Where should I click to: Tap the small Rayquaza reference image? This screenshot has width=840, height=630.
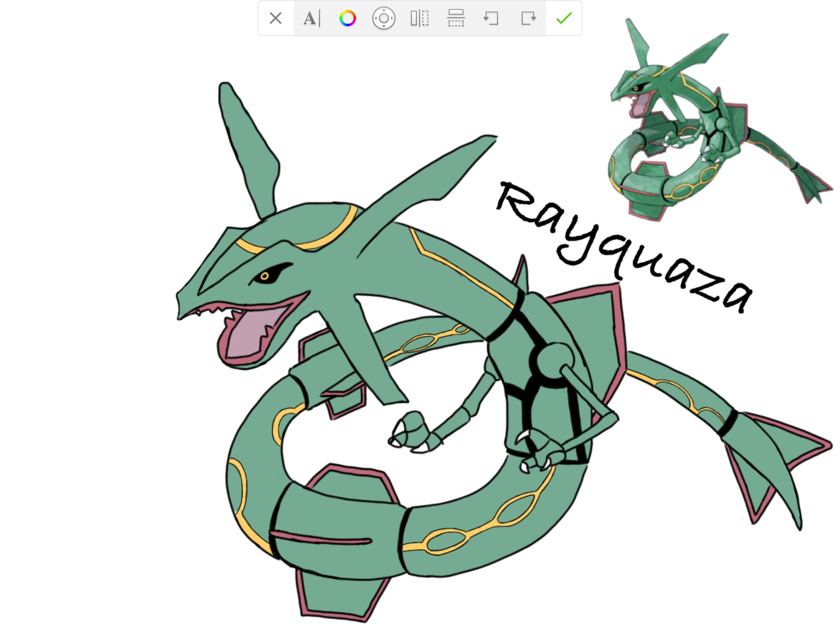point(720,120)
